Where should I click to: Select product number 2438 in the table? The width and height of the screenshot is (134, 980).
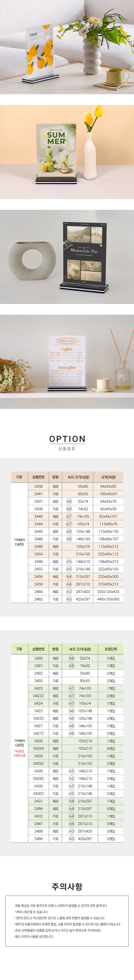coord(38,486)
